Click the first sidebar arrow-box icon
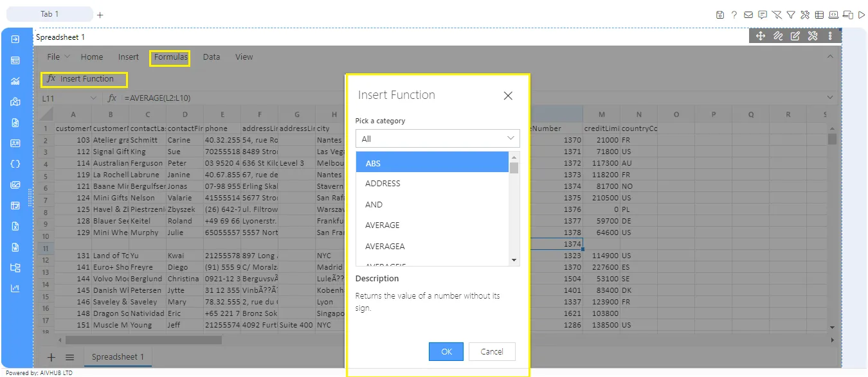Viewport: 868px width, 377px height. [x=15, y=39]
